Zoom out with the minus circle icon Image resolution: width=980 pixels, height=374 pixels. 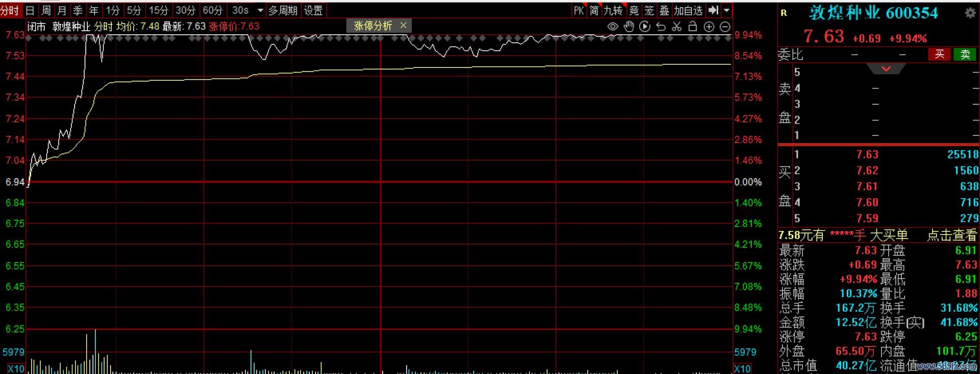click(725, 27)
